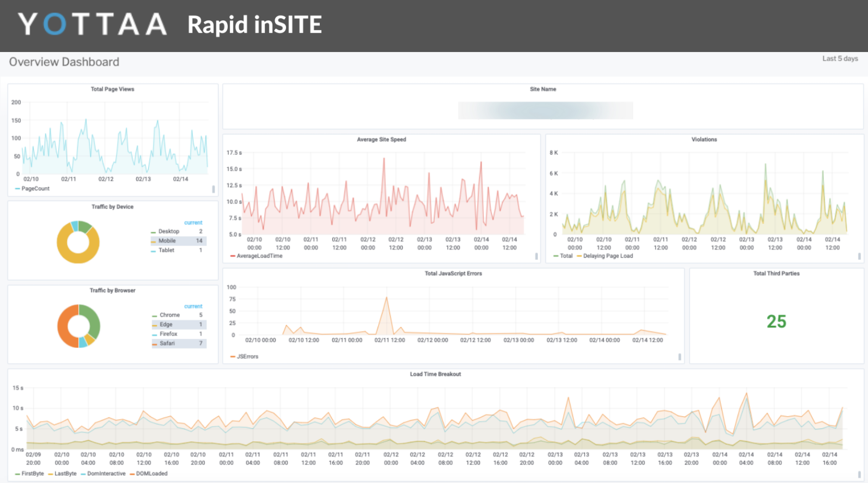Open the Last 5 days time range picker
Image resolution: width=868 pixels, height=483 pixels.
point(840,59)
